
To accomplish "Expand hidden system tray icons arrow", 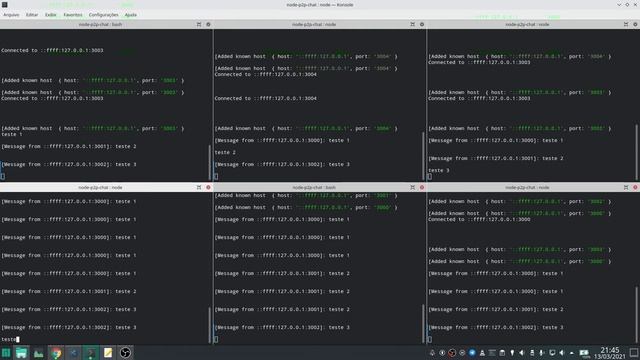I will tap(571, 353).
